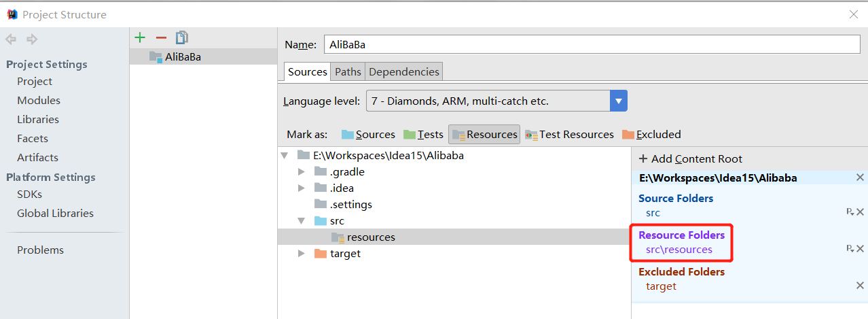The image size is (868, 319).
Task: Mark folder as Tests
Action: (423, 135)
